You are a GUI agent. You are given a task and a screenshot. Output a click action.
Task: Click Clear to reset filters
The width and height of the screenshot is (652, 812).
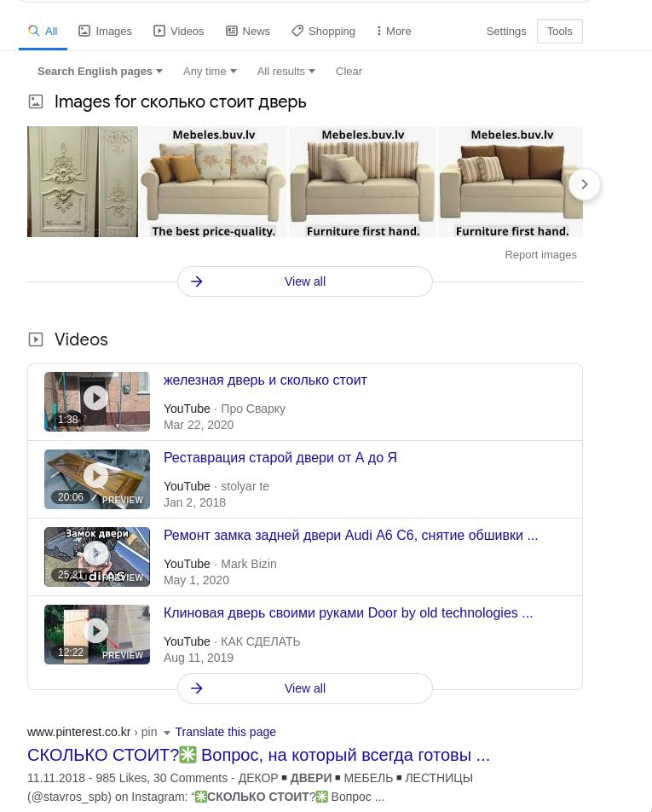pyautogui.click(x=349, y=72)
